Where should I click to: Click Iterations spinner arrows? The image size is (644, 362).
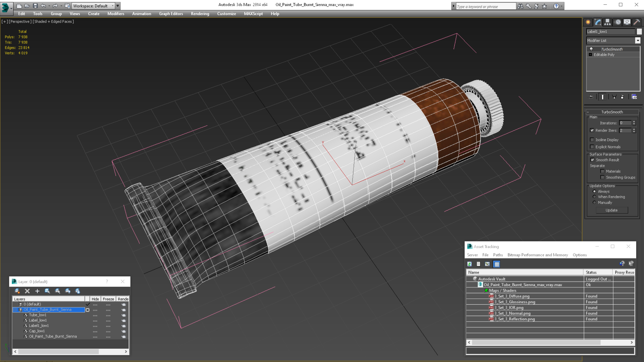[x=634, y=123]
